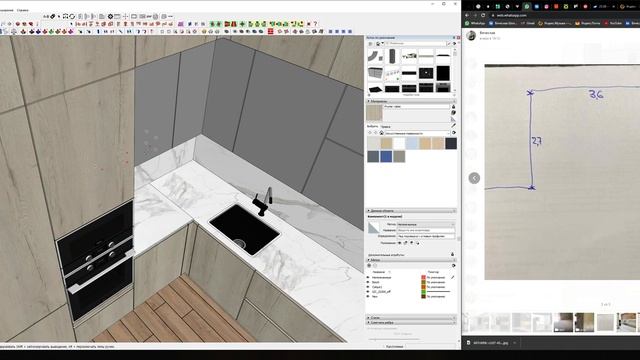This screenshot has height=360, width=640.
Task: Click the materials home (In Model) icon
Action: 381,133
